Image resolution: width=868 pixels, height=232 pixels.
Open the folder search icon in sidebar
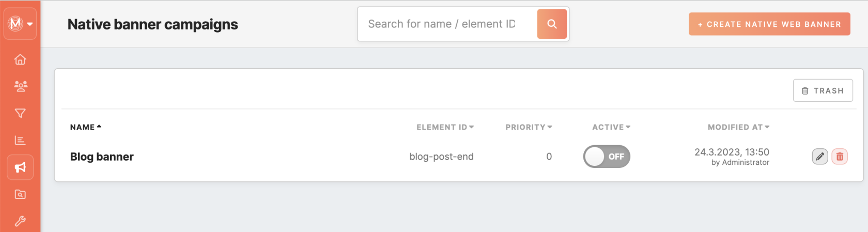point(20,194)
